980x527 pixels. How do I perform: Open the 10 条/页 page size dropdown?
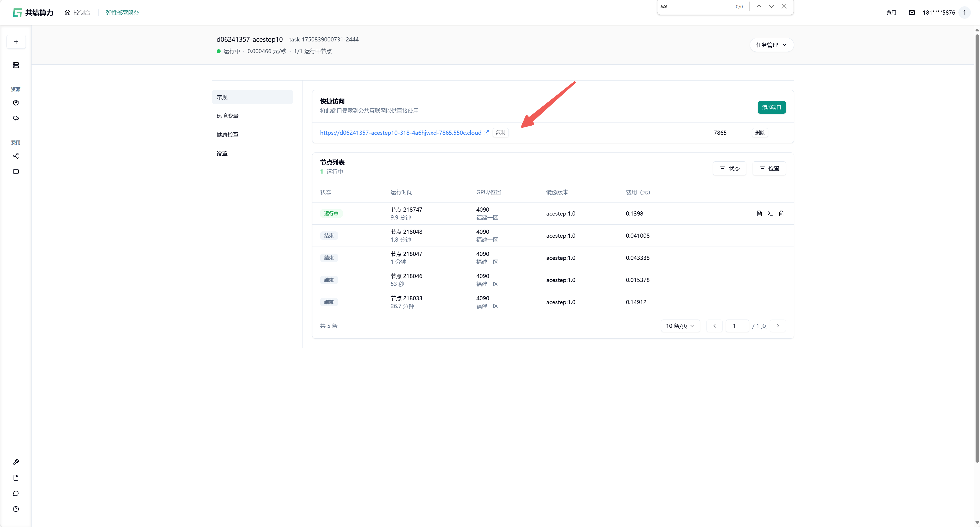pyautogui.click(x=680, y=326)
